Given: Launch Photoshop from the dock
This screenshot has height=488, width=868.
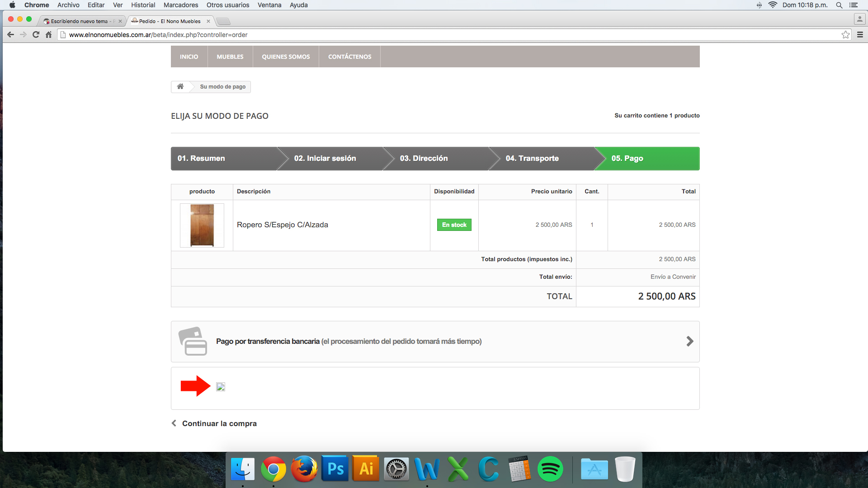Looking at the screenshot, I should pos(335,469).
